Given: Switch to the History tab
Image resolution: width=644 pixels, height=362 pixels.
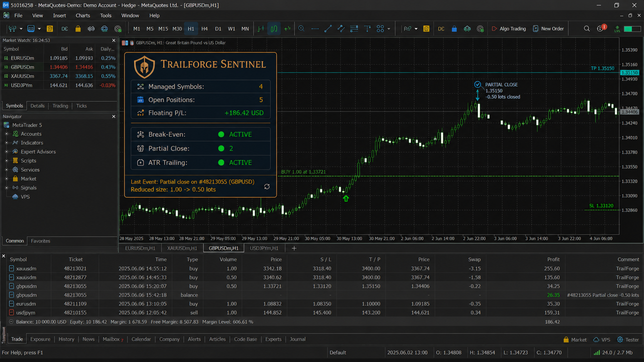Looking at the screenshot, I should point(66,339).
